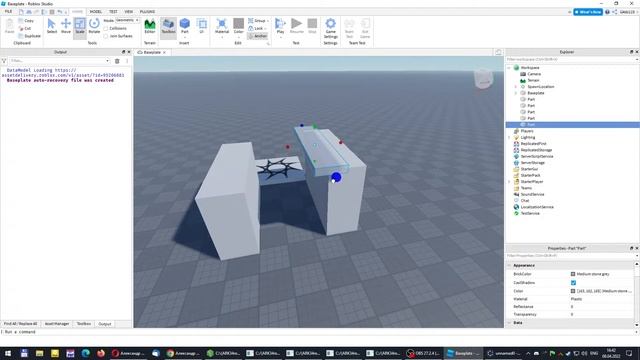Activate the Rotate tool
This screenshot has width=640, height=360.
(x=94, y=27)
